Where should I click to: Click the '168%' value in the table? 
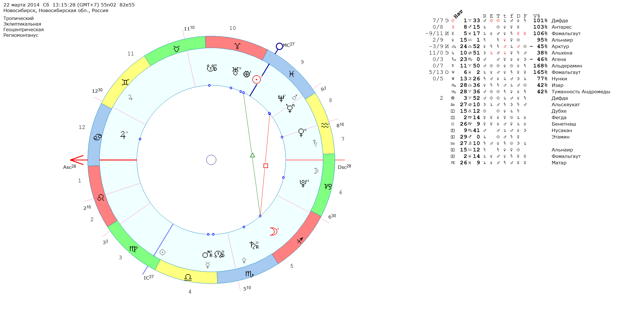(540, 66)
